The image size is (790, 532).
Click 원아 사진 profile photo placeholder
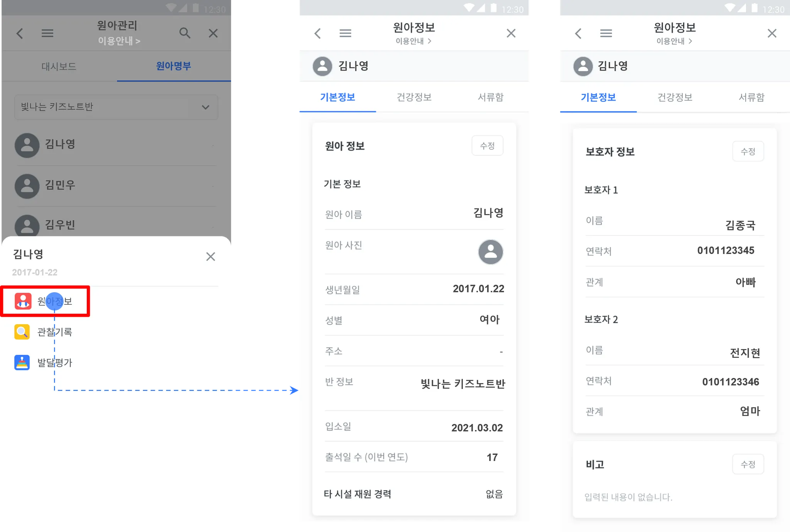(x=490, y=252)
